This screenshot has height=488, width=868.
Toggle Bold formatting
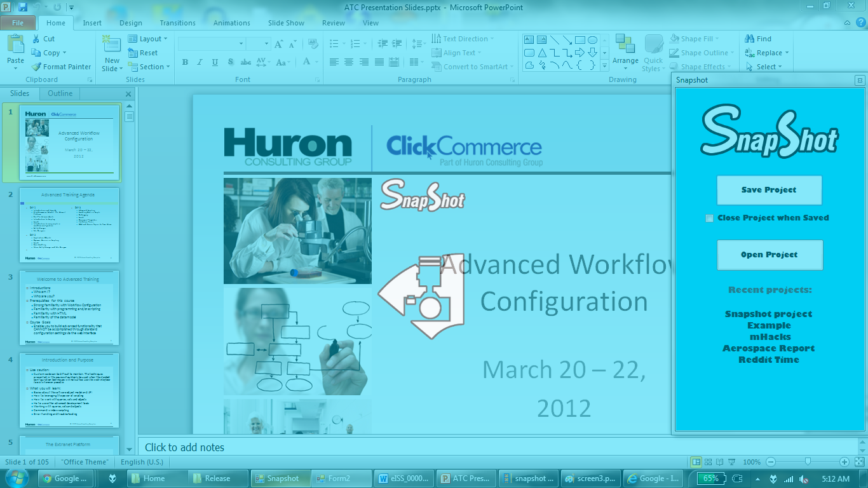point(185,62)
